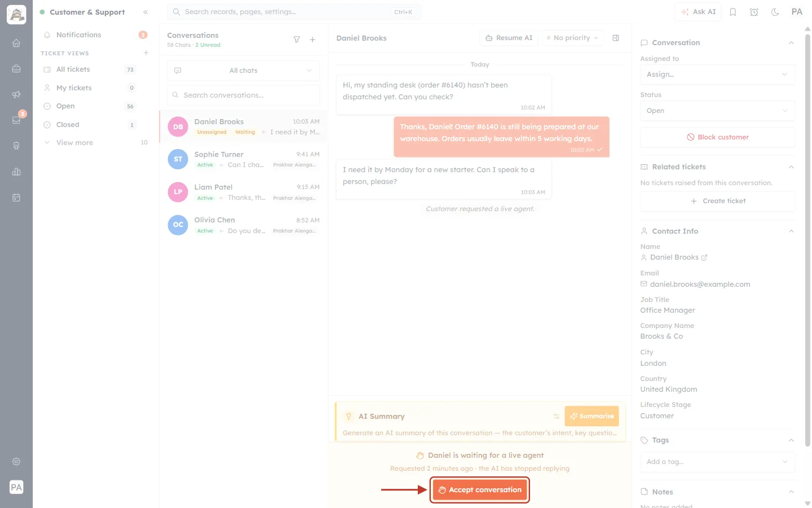Open the inbox icon with the badge

[x=16, y=120]
